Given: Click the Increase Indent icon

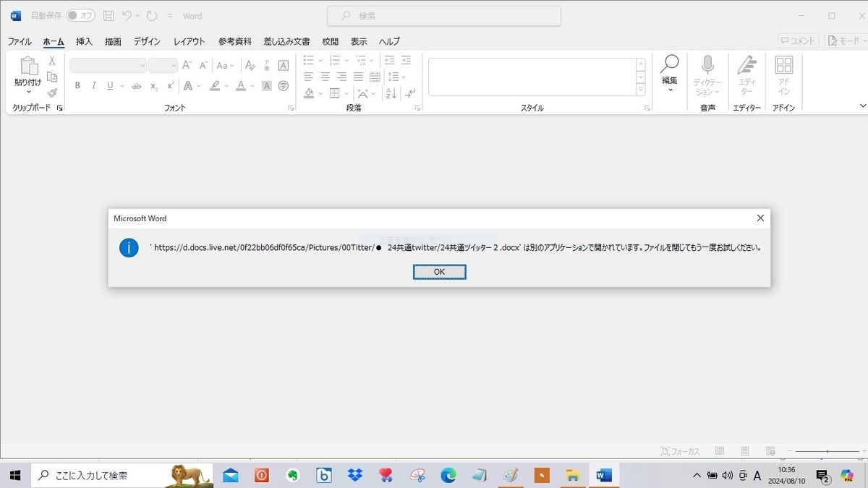Looking at the screenshot, I should click(407, 60).
